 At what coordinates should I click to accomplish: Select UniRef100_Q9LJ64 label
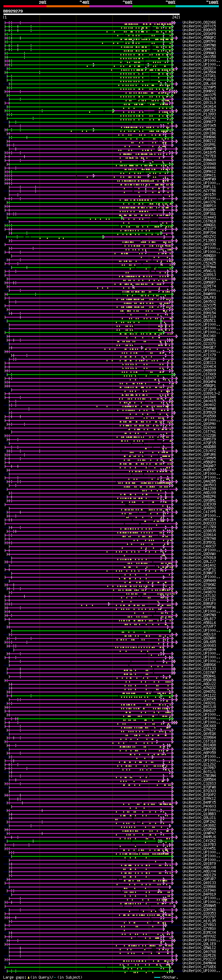(199, 84)
